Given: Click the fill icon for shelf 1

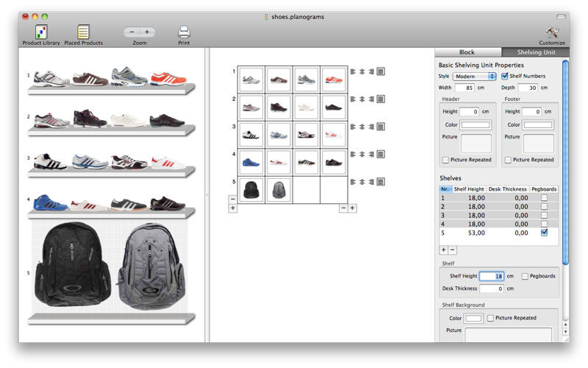Looking at the screenshot, I should coord(381,71).
